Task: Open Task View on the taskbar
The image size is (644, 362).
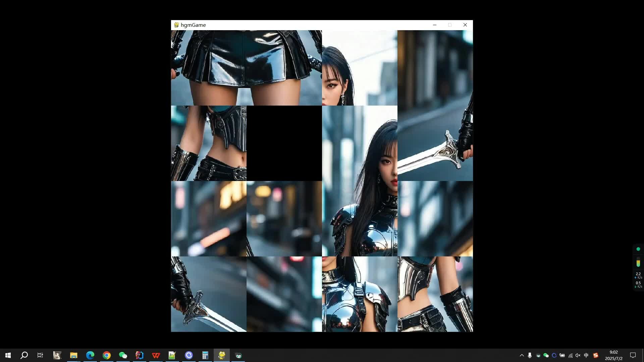Action: click(x=40, y=355)
